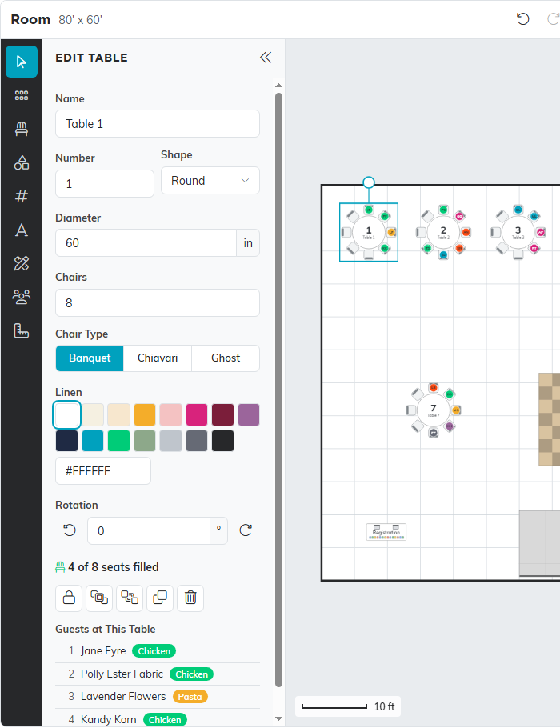Image resolution: width=560 pixels, height=728 pixels.
Task: Select guest Kandy Korn
Action: 158,719
